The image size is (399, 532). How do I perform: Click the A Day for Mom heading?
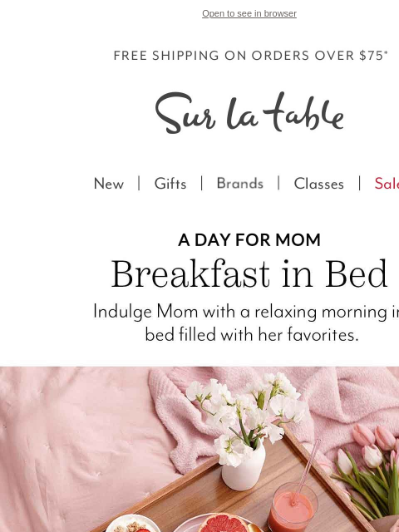[249, 240]
